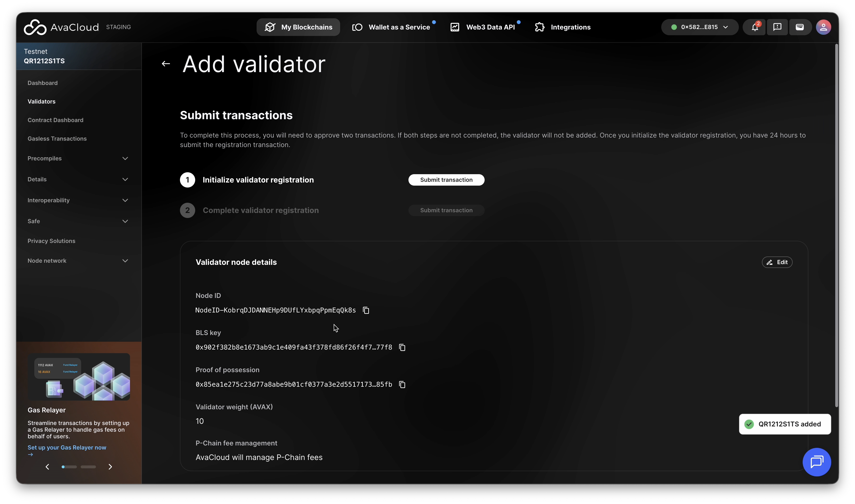Click the back arrow beside Add validator

pos(166,64)
